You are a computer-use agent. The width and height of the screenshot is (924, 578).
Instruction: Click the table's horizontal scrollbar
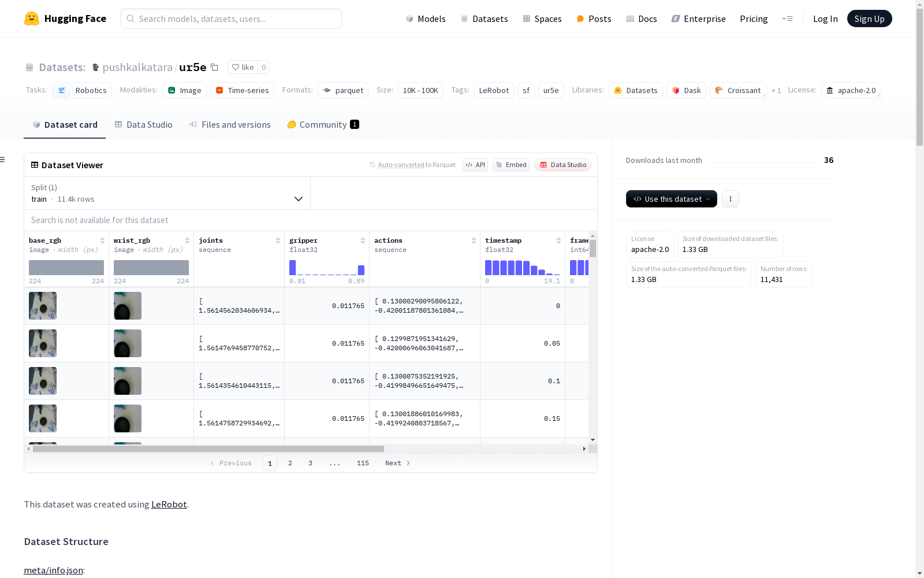tap(208, 449)
